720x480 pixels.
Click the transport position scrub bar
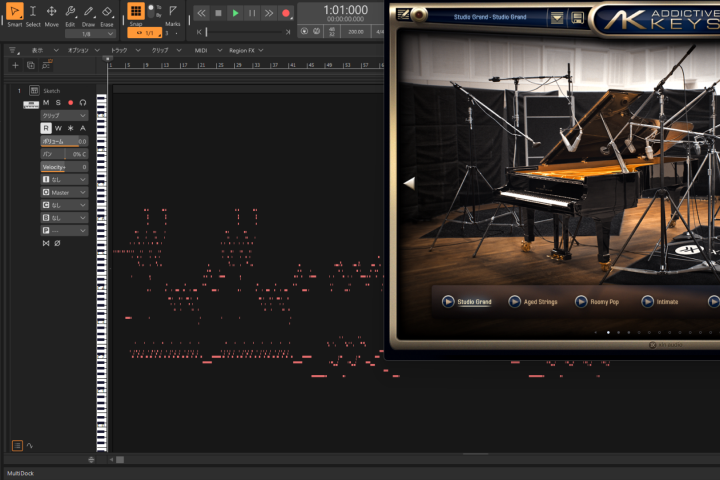(x=243, y=32)
